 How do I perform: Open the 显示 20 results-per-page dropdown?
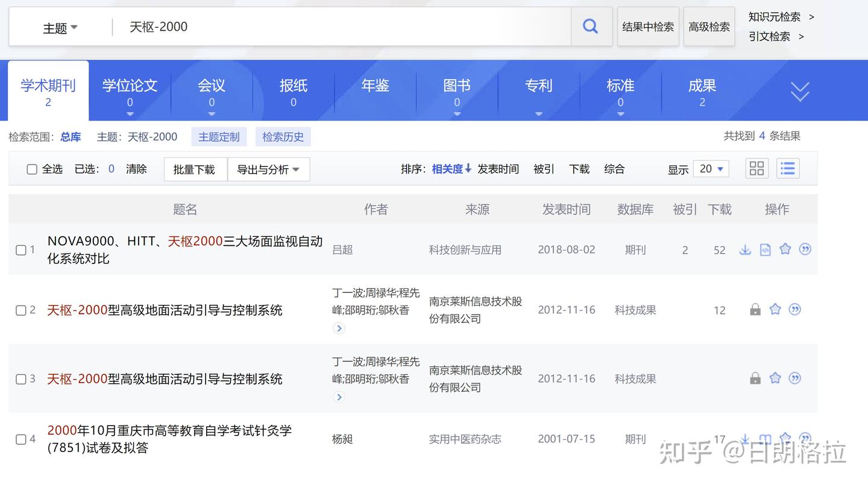[711, 169]
